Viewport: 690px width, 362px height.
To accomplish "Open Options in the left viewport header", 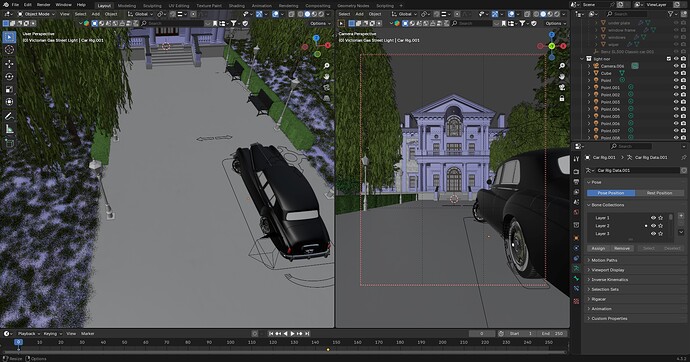I will point(320,23).
